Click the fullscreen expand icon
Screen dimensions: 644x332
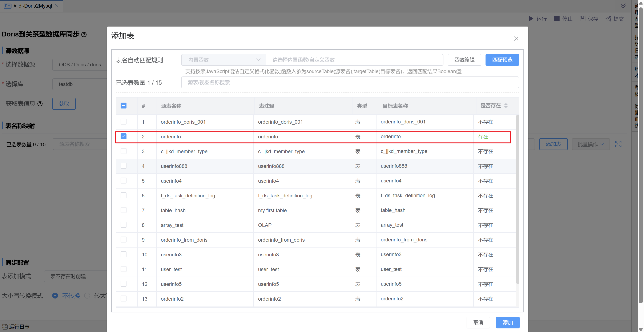pyautogui.click(x=618, y=144)
